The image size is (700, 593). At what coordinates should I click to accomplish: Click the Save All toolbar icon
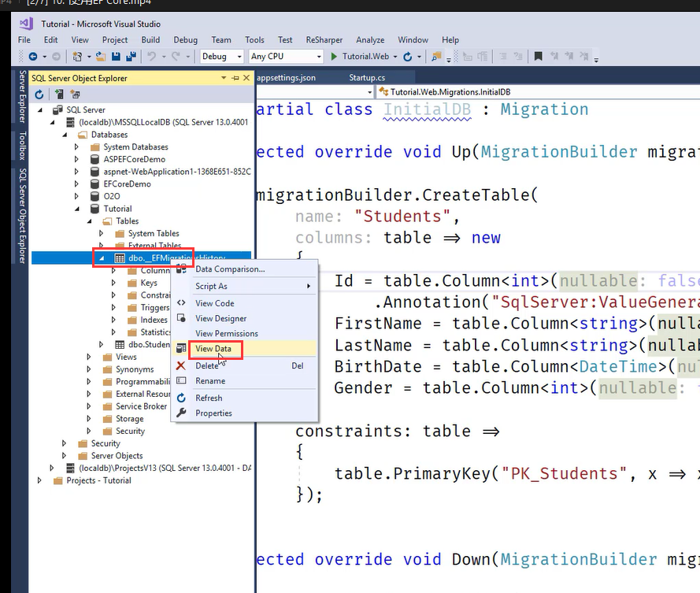131,56
